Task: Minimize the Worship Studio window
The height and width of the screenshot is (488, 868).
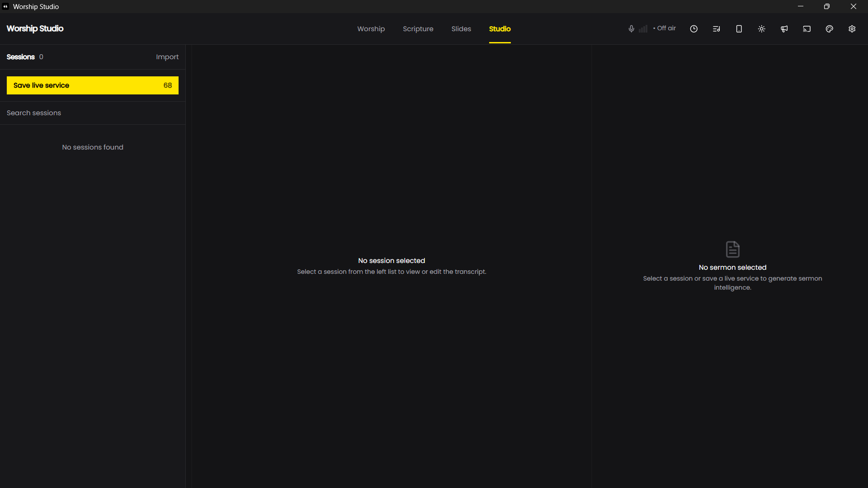Action: point(801,6)
